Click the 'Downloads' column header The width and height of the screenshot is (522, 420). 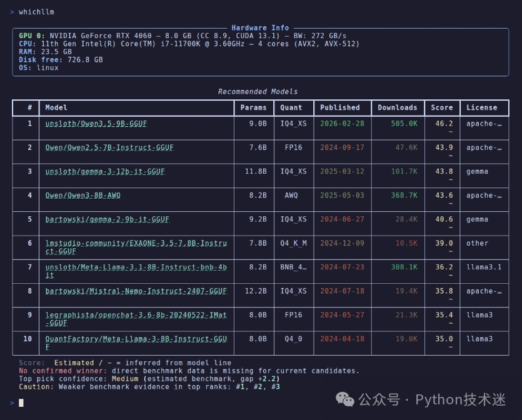point(397,108)
